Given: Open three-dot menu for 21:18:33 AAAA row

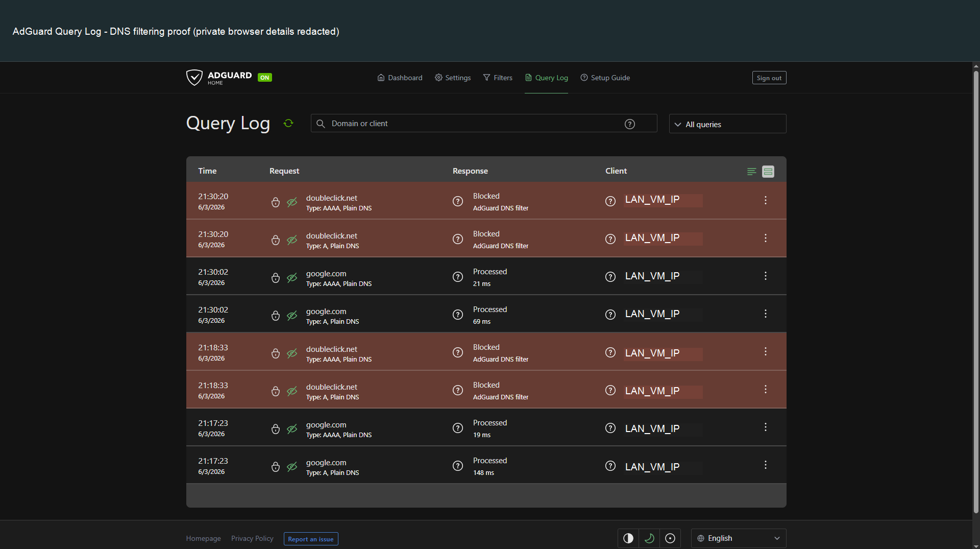Looking at the screenshot, I should (765, 351).
